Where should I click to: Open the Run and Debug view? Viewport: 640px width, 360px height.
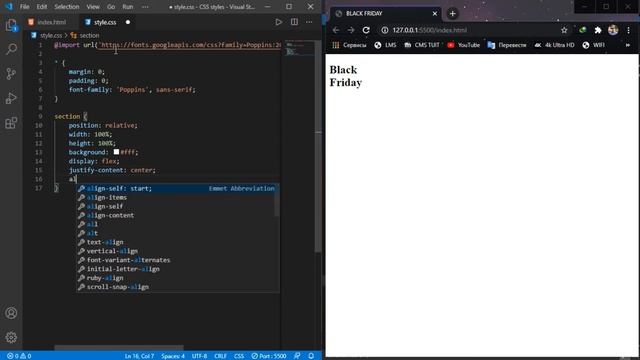click(11, 98)
